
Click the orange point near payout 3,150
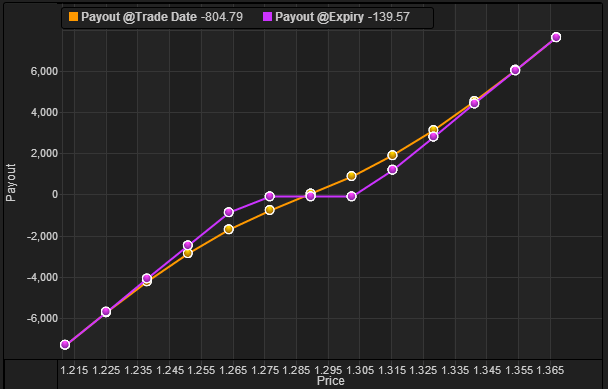pyautogui.click(x=434, y=130)
